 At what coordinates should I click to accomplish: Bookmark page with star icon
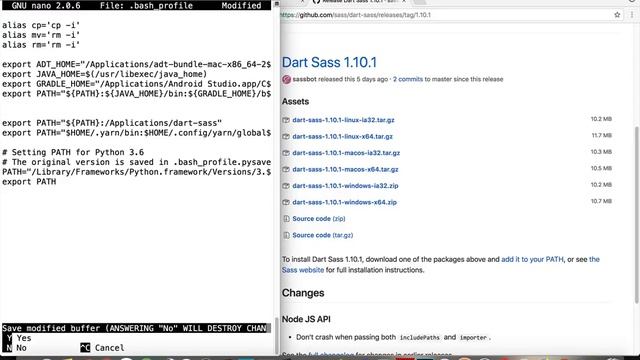[617, 15]
